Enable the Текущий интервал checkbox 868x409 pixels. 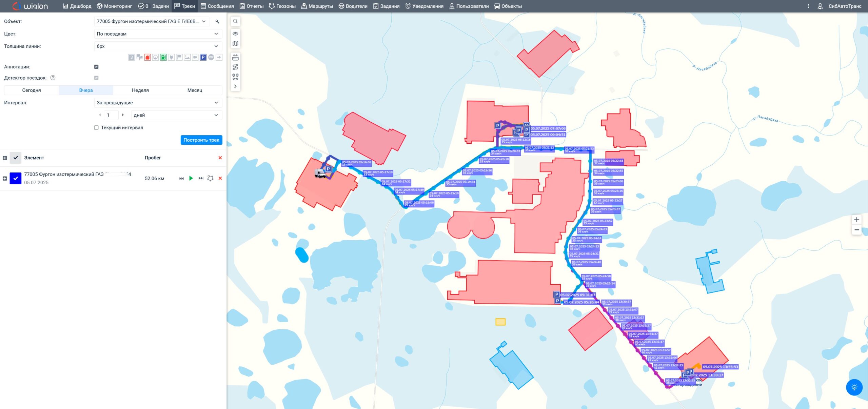coord(96,128)
